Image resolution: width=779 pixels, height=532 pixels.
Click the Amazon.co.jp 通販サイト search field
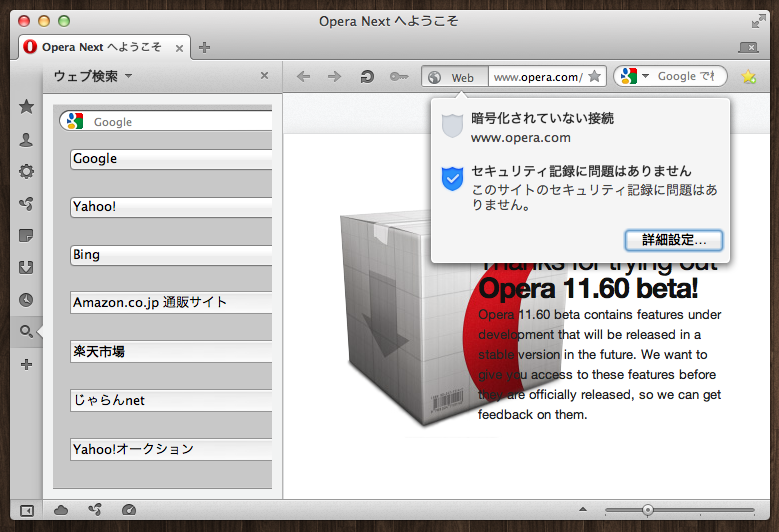[x=171, y=303]
